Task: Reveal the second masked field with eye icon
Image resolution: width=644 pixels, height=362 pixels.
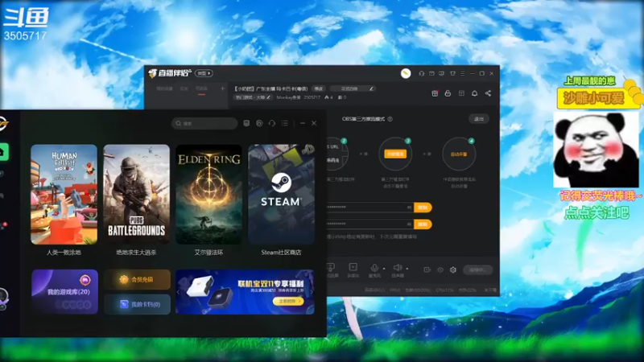Action: (409, 224)
